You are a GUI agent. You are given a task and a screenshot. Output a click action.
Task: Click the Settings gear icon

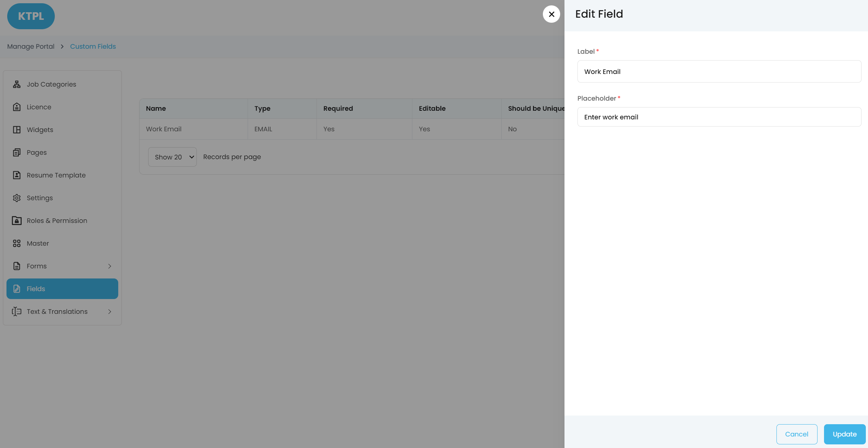coord(17,198)
